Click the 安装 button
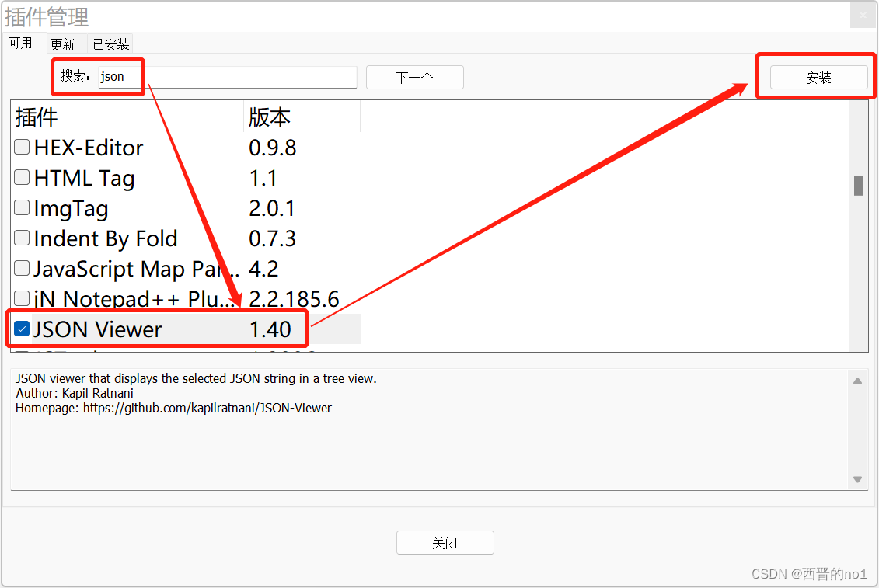The height and width of the screenshot is (588, 879). (818, 78)
